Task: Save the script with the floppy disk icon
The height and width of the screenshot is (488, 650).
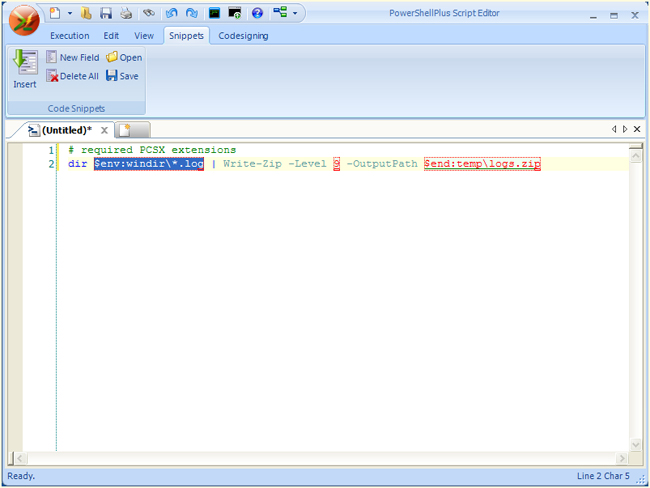Action: (106, 13)
